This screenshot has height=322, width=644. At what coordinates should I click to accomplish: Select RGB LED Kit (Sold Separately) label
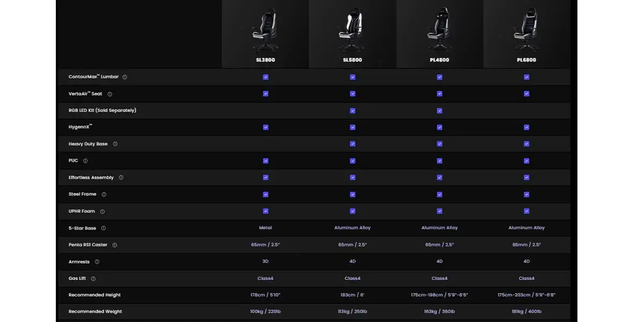click(x=103, y=111)
